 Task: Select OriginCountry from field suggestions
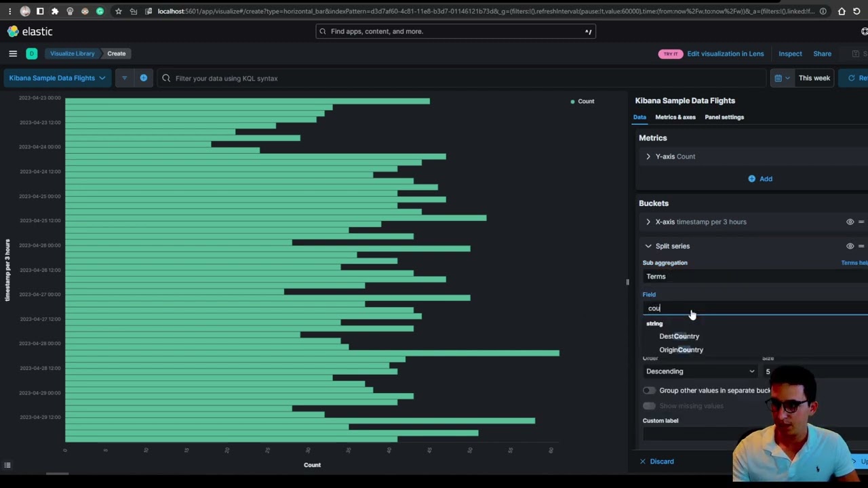pyautogui.click(x=681, y=350)
